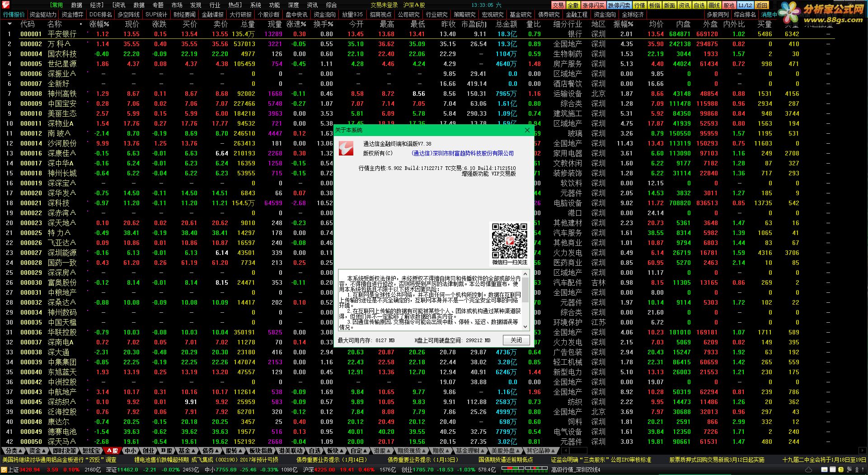Switch to the 资金驱动力 tab
The width and height of the screenshot is (868, 475).
click(43, 14)
